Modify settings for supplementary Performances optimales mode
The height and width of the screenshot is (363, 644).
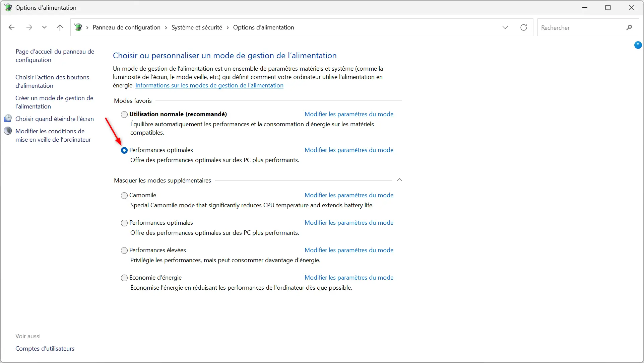349,222
